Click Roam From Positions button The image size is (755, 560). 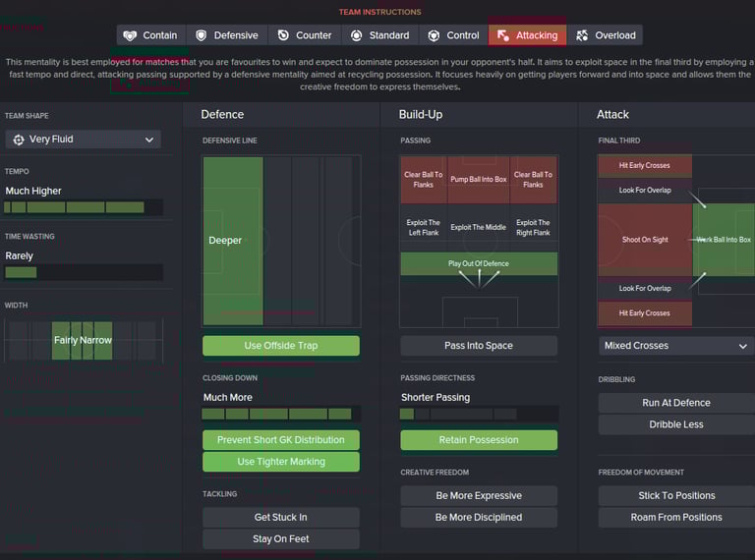coord(676,518)
